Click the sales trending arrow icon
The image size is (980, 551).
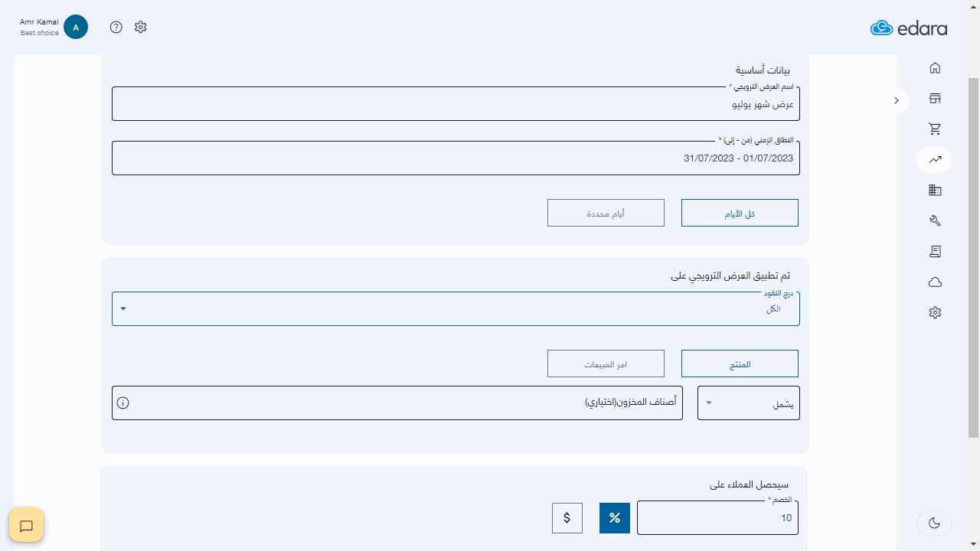tap(934, 160)
